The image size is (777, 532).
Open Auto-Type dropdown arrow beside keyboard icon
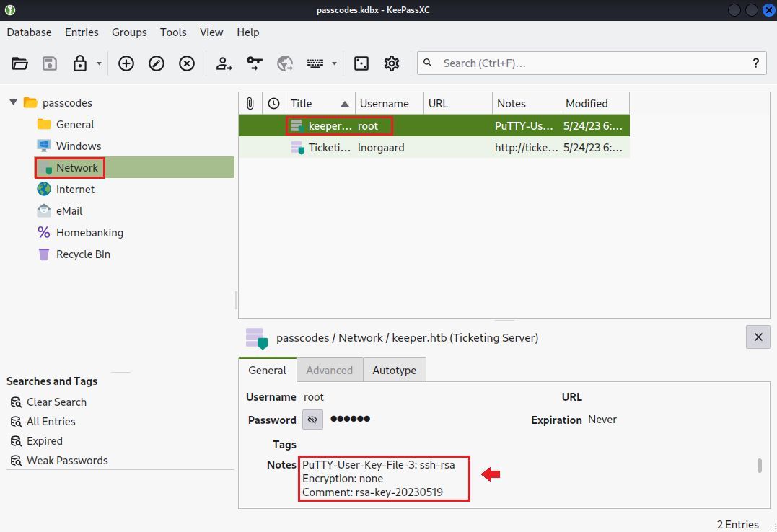[335, 63]
